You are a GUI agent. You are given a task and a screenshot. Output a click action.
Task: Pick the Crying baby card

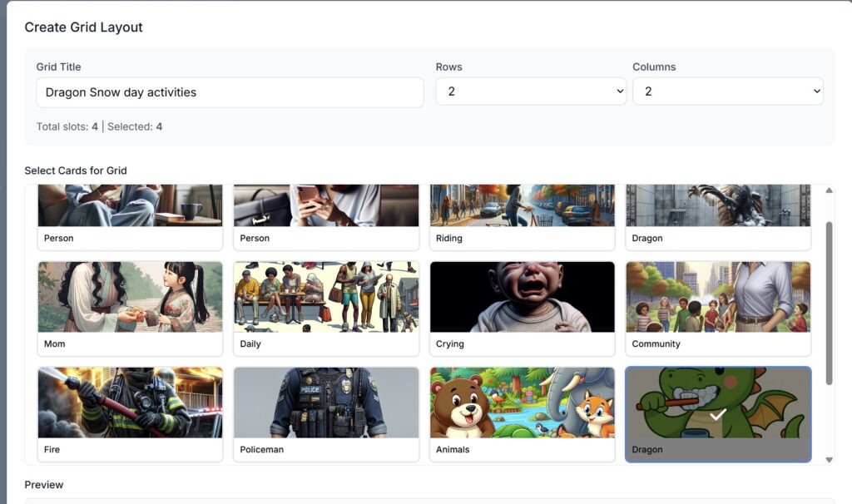[x=522, y=308]
